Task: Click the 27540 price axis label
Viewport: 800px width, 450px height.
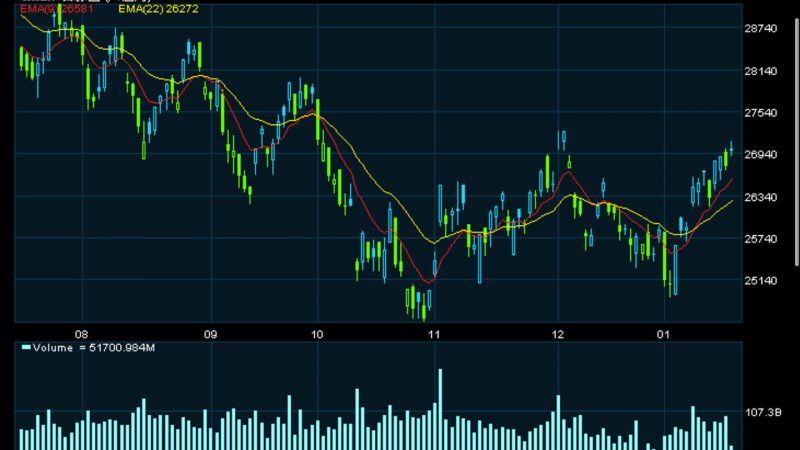Action: pos(764,113)
